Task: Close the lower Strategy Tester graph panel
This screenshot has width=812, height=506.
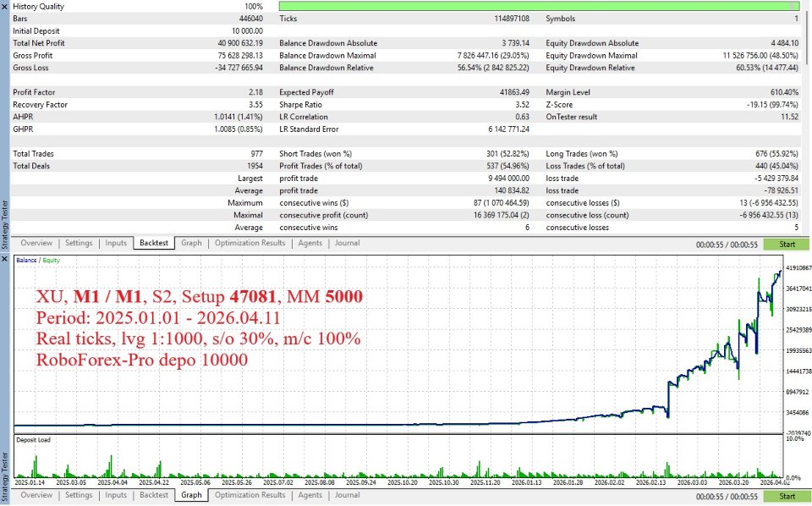Action: pos(5,258)
